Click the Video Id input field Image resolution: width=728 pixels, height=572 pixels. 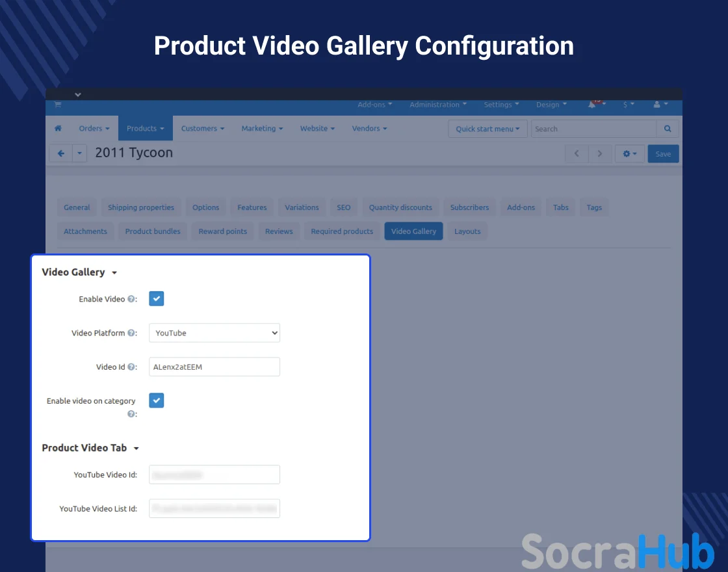click(214, 367)
